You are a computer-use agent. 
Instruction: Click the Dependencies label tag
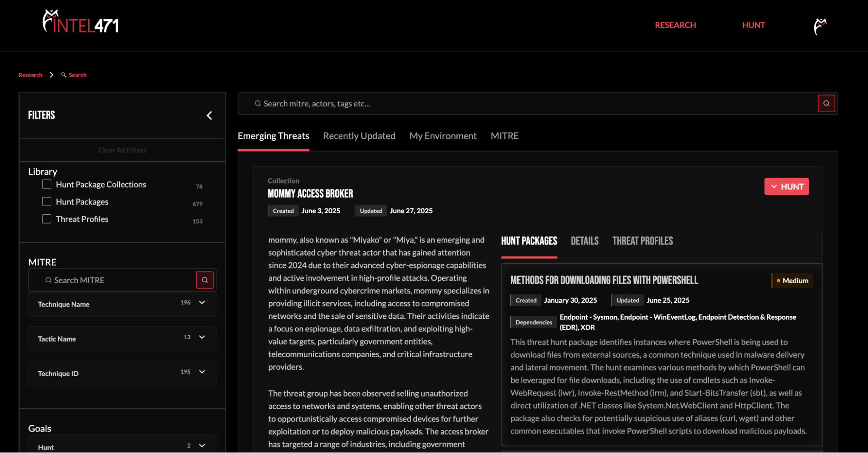[x=534, y=322]
